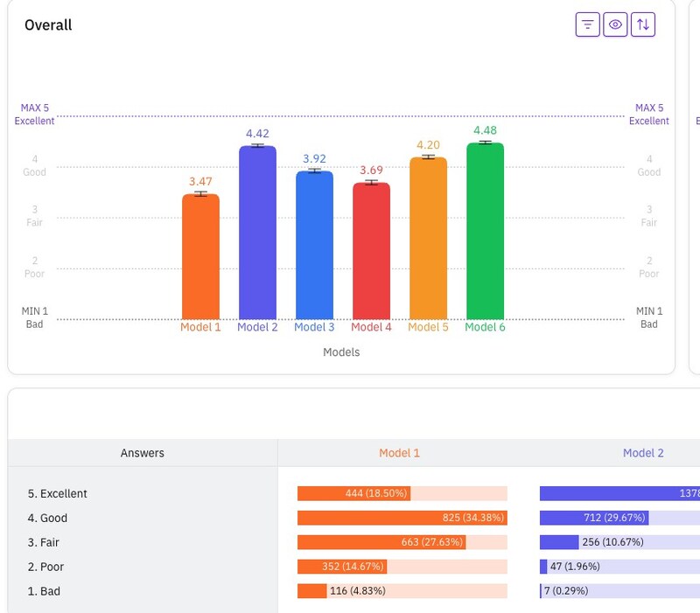Click the 3. Fair row label
The image size is (700, 613).
pos(43,542)
